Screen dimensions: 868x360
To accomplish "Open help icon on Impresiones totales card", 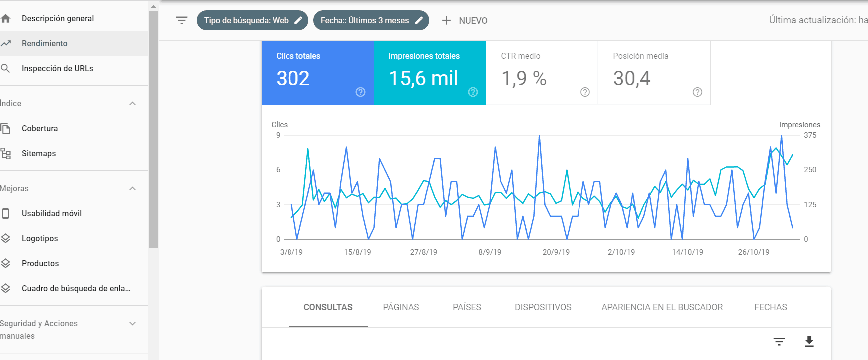I will 473,92.
